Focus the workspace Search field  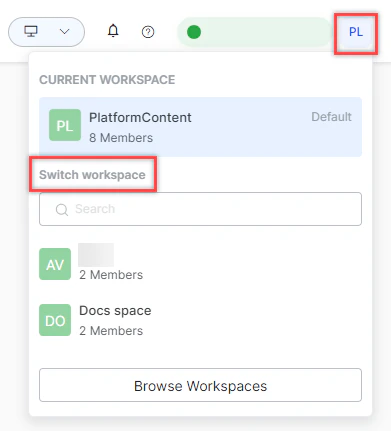(x=200, y=209)
